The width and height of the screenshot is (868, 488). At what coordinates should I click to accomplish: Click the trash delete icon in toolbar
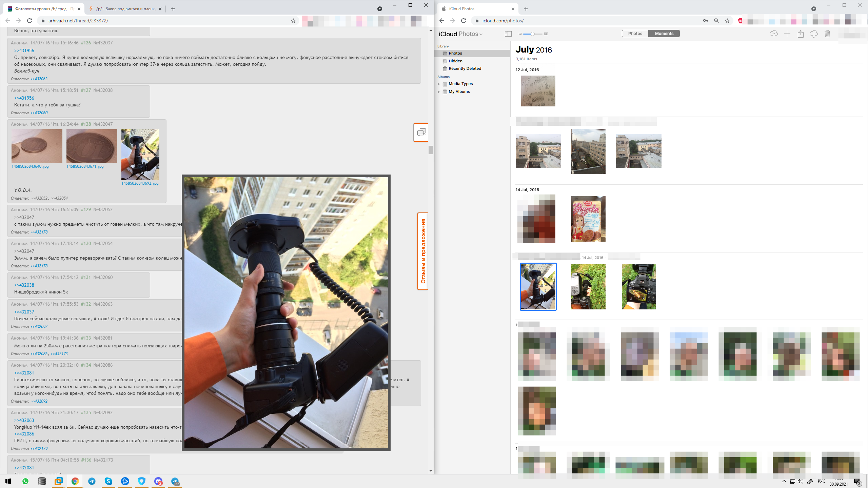[x=827, y=34]
